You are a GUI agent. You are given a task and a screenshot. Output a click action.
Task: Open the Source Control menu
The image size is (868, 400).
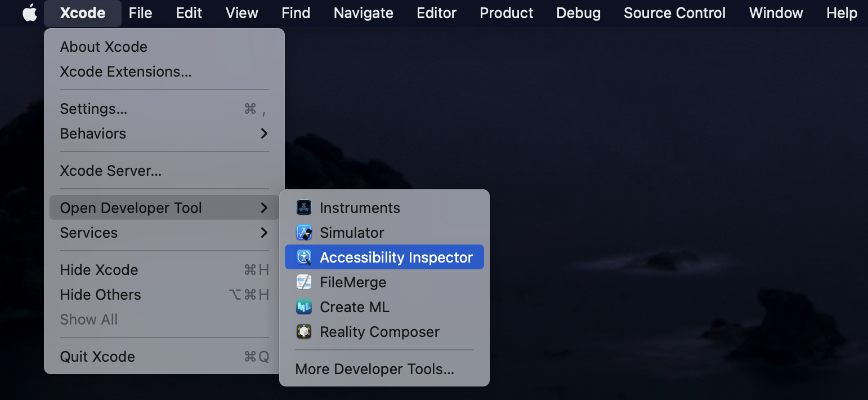click(x=674, y=12)
